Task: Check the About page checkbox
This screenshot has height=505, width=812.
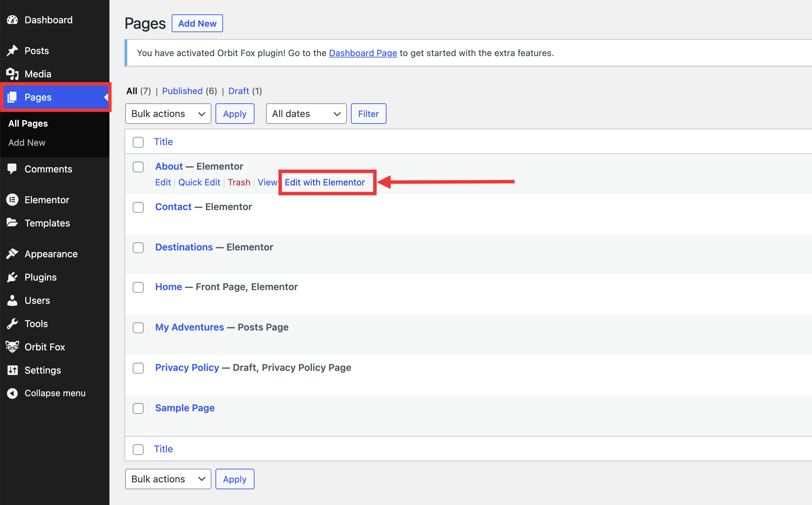Action: tap(138, 167)
